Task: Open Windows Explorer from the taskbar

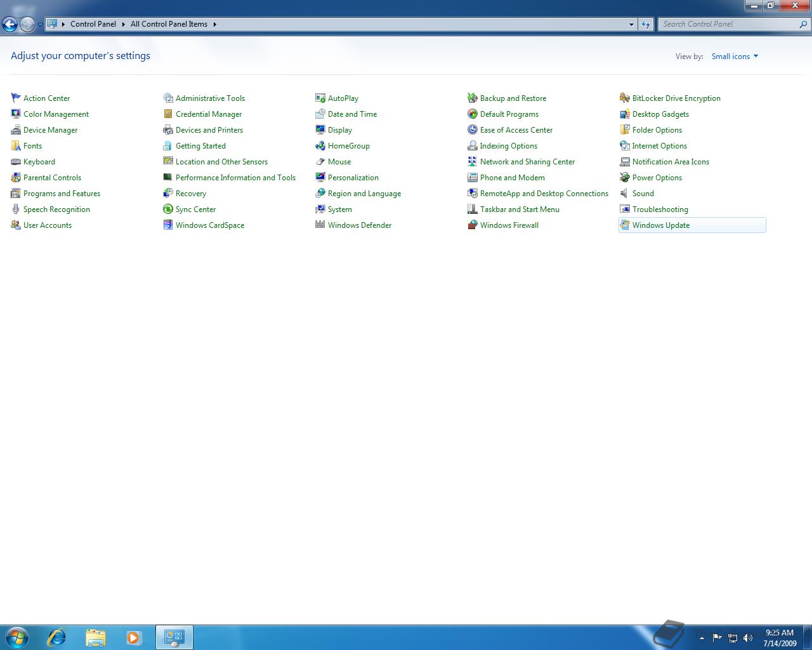Action: 95,637
